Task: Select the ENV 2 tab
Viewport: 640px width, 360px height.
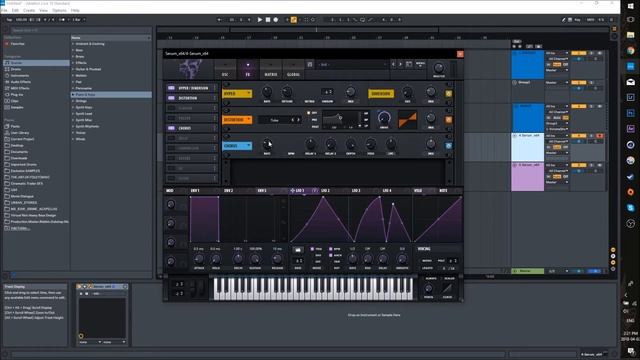Action: pyautogui.click(x=229, y=191)
